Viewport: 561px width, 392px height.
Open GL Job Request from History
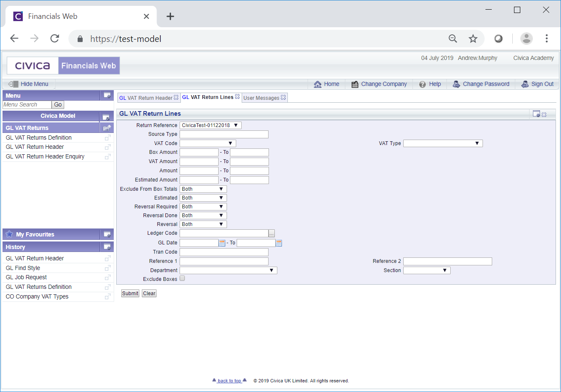26,278
